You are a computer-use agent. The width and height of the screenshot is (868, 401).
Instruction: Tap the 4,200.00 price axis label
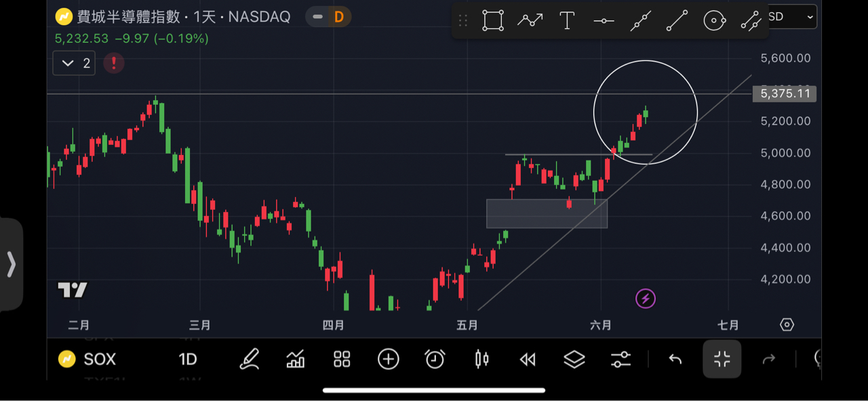tap(785, 279)
